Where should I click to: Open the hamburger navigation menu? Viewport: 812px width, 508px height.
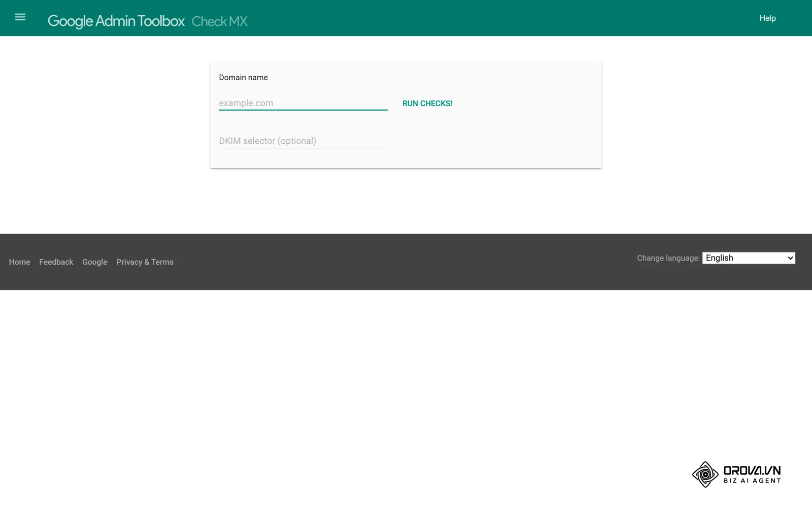click(x=20, y=17)
